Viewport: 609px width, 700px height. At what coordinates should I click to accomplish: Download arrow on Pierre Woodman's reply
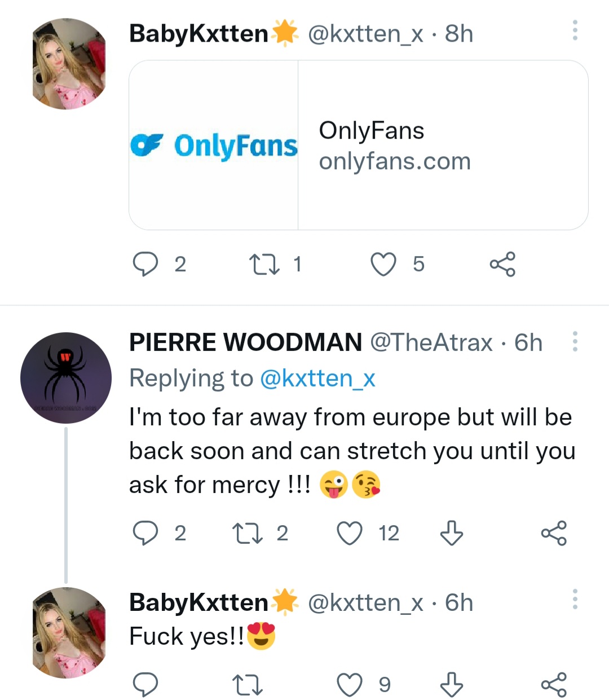click(451, 533)
